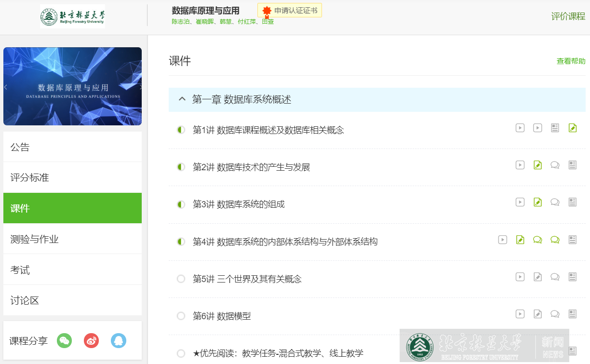590x364 pixels.
Task: Open the discussion icon in the 第5讲 row
Action: (555, 277)
